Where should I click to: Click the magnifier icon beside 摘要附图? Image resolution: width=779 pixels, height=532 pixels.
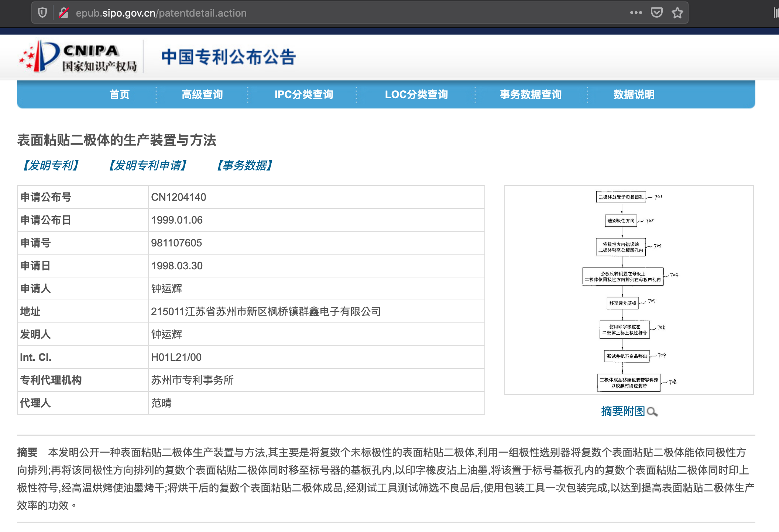(x=652, y=412)
